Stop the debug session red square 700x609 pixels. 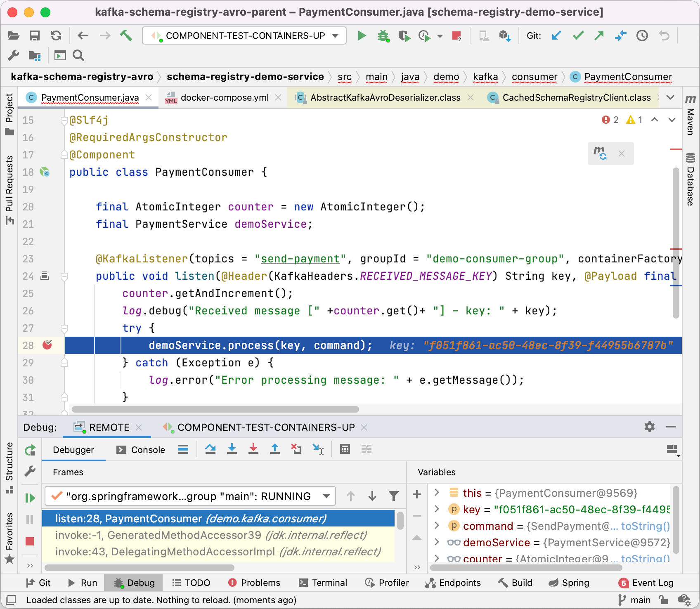click(30, 541)
